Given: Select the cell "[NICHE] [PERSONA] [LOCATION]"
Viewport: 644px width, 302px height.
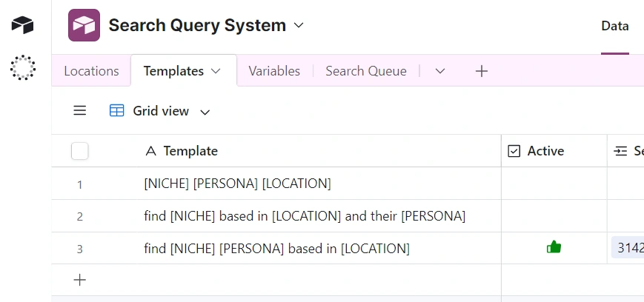Looking at the screenshot, I should (x=237, y=184).
